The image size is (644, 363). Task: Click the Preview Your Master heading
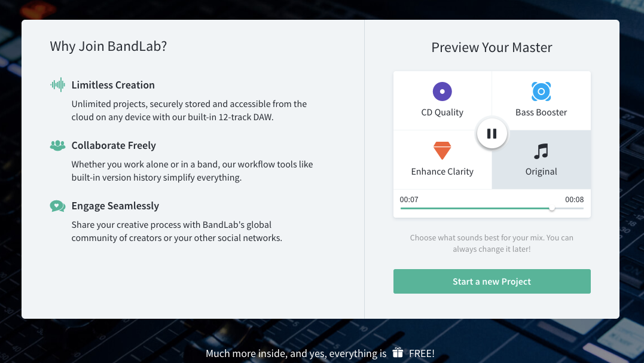[492, 48]
